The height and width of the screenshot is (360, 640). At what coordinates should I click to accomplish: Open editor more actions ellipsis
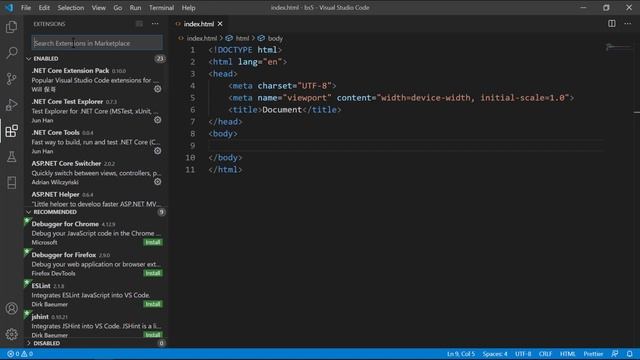coord(627,24)
